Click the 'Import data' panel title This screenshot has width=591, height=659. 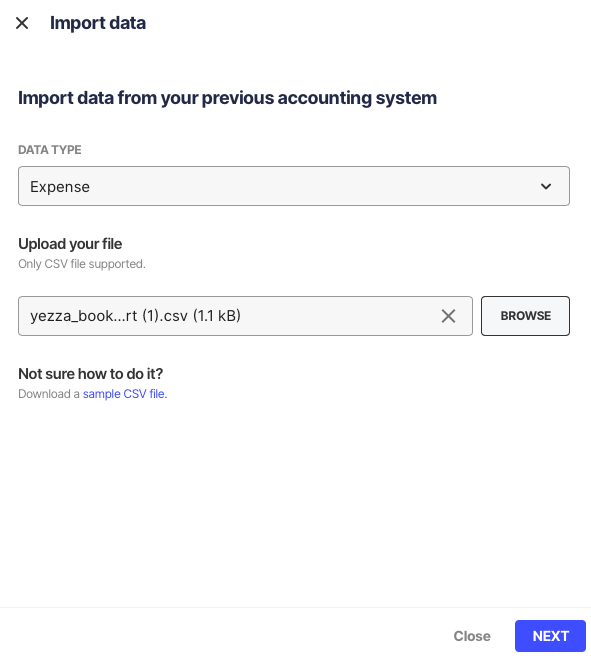[x=98, y=23]
